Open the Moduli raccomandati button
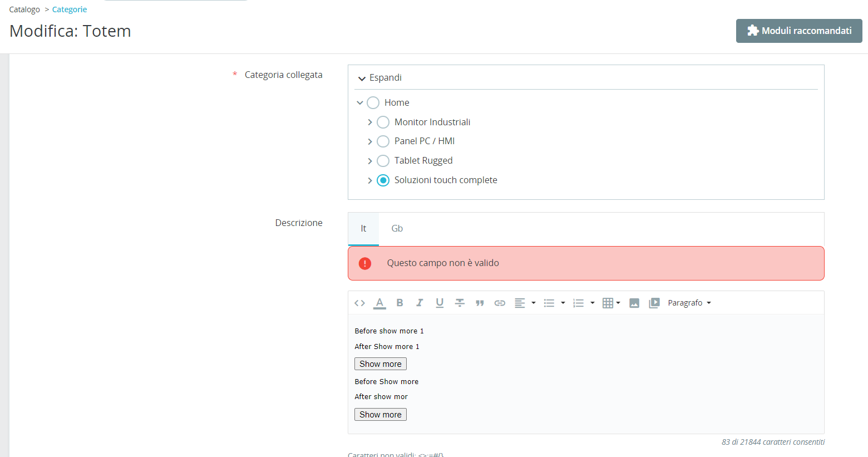The height and width of the screenshot is (457, 868). 799,31
